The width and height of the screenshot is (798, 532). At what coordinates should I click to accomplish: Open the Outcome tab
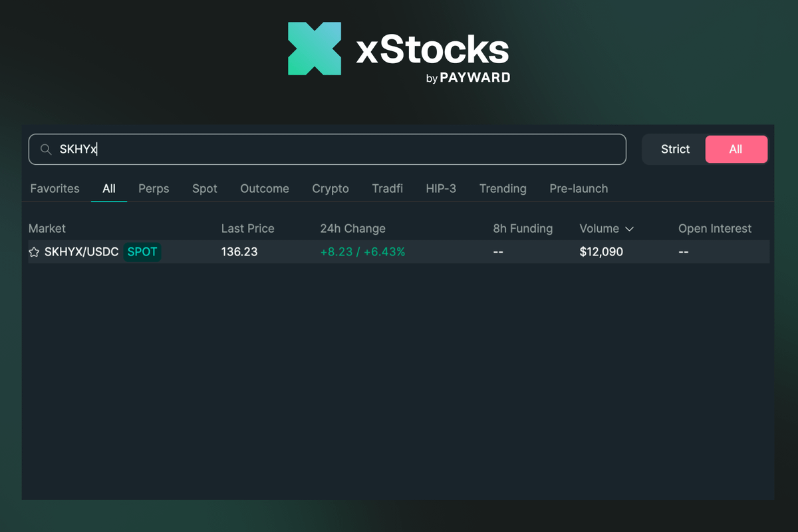click(x=265, y=189)
